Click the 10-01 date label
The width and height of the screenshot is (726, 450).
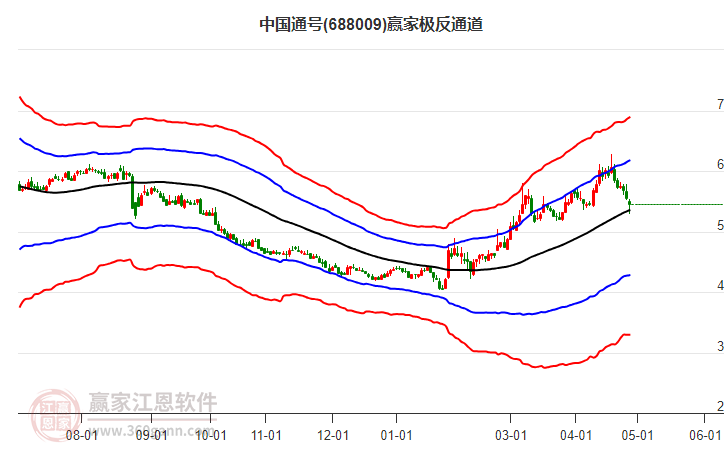(x=211, y=436)
